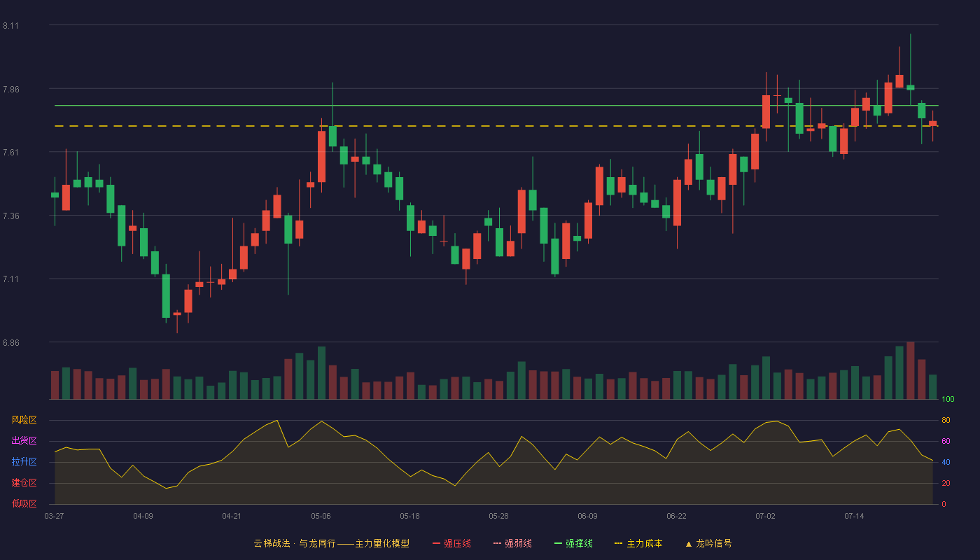
Task: Toggle the 主力成本 legend series
Action: (638, 543)
